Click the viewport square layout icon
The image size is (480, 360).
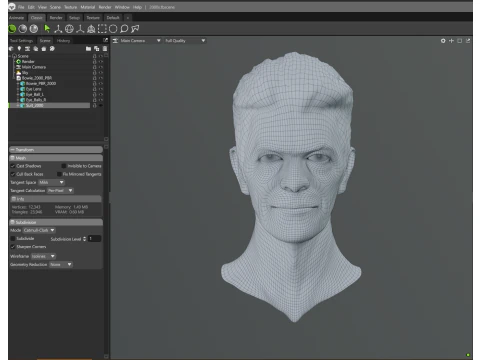tap(460, 41)
